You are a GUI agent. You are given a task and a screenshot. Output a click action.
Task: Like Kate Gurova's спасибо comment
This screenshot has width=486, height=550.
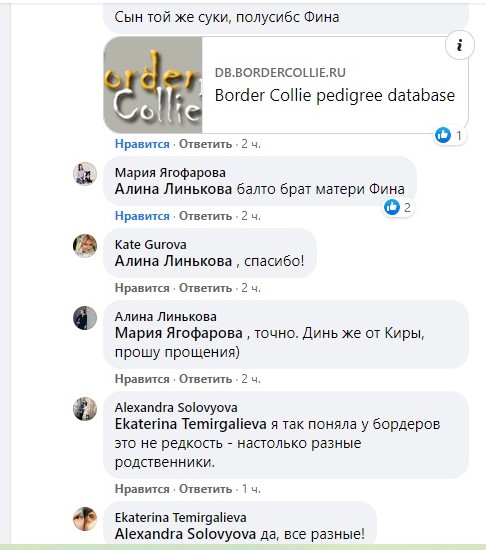coord(142,288)
